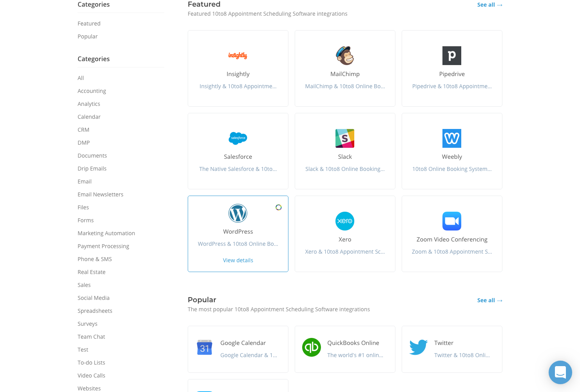Open Slack & 10to8 Online Booking description
This screenshot has width=580, height=392.
click(345, 169)
